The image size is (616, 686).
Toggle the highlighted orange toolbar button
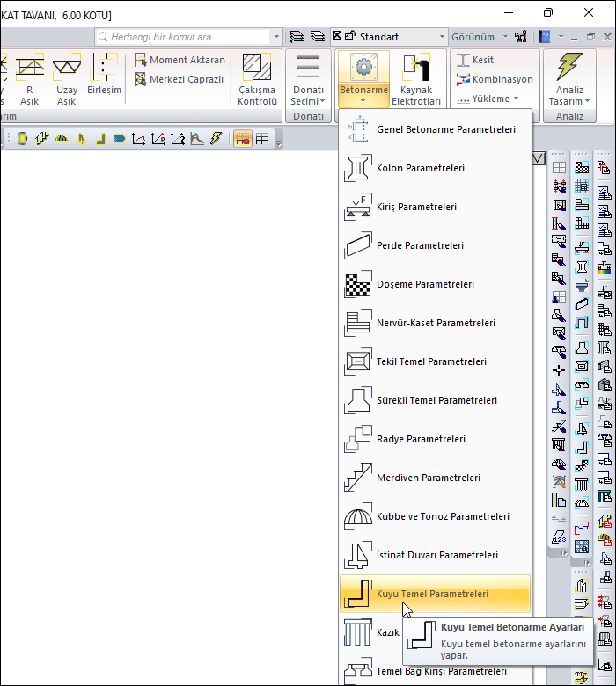pos(243,139)
